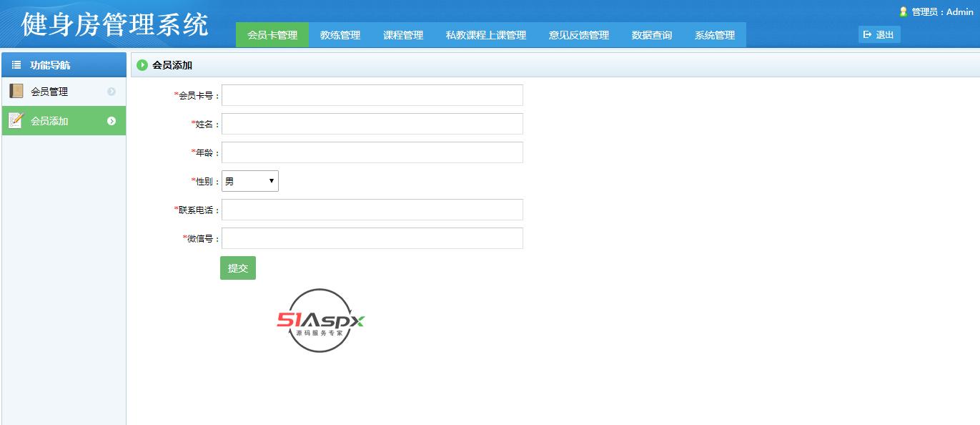
Task: Click the 功能导航 list icon
Action: [16, 65]
